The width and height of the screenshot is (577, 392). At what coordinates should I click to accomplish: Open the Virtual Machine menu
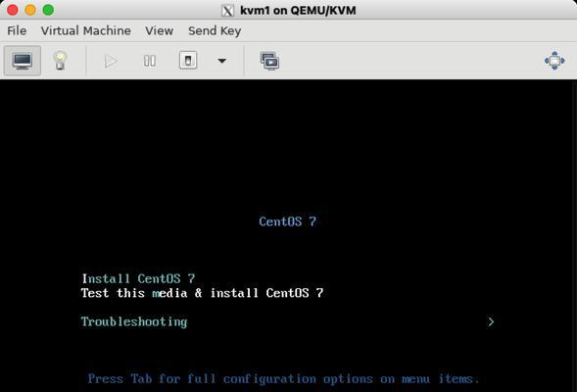tap(86, 31)
